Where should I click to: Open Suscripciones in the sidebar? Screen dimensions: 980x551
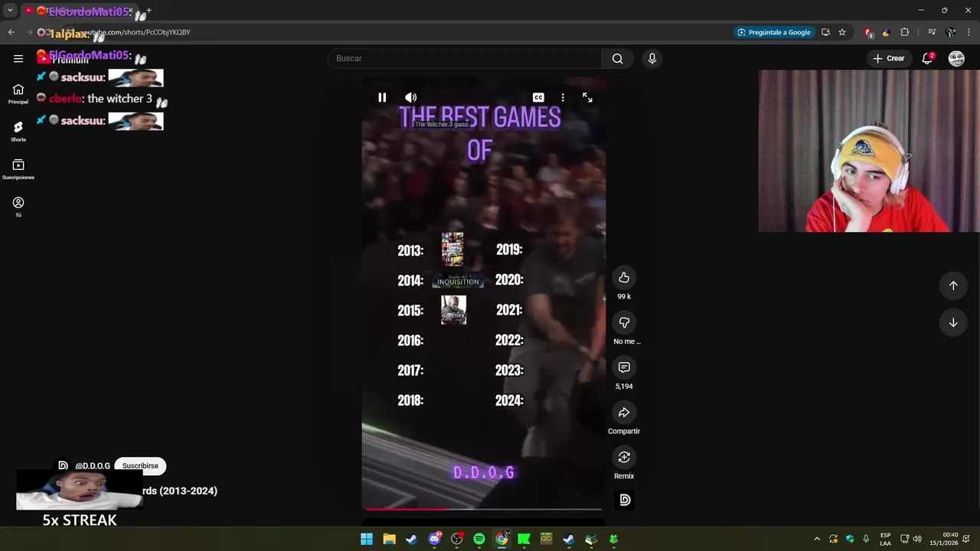18,169
